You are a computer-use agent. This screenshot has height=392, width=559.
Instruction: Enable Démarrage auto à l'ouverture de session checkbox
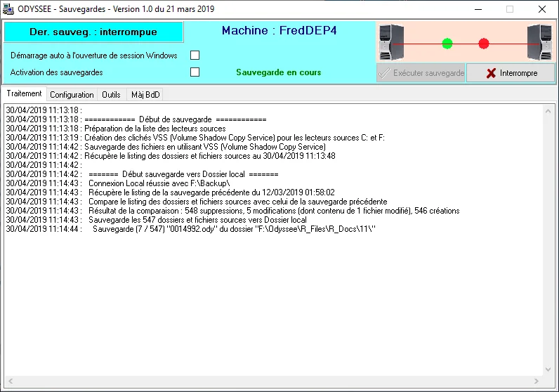pos(195,55)
